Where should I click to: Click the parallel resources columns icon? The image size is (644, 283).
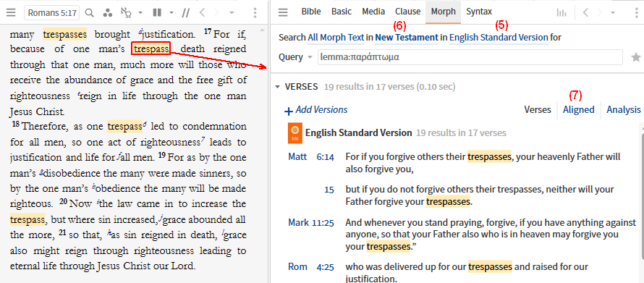[x=156, y=13]
